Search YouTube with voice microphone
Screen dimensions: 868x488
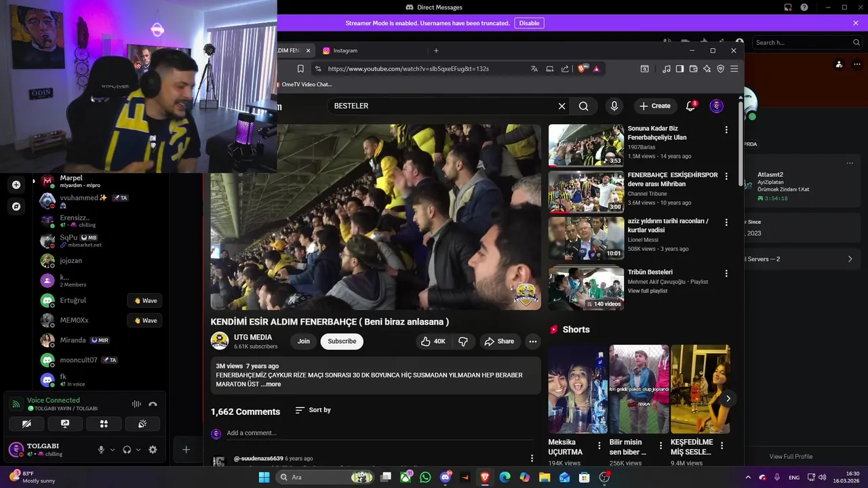pyautogui.click(x=614, y=106)
